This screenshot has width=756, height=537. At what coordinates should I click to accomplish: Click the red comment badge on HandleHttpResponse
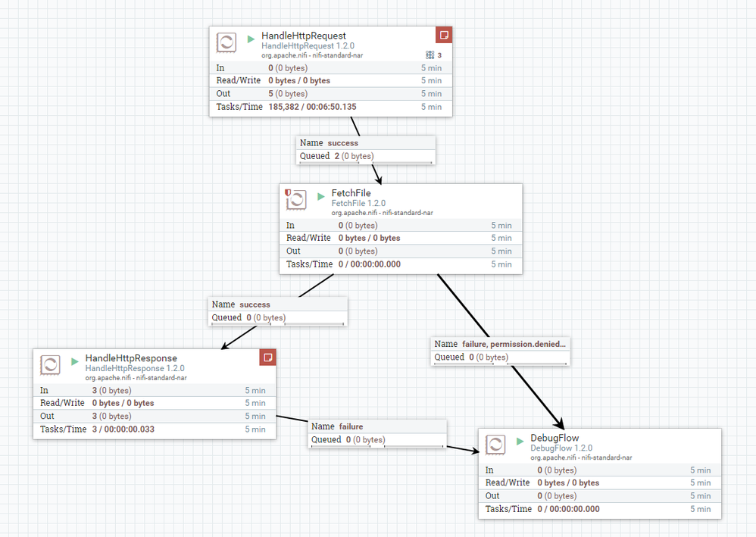coord(267,357)
